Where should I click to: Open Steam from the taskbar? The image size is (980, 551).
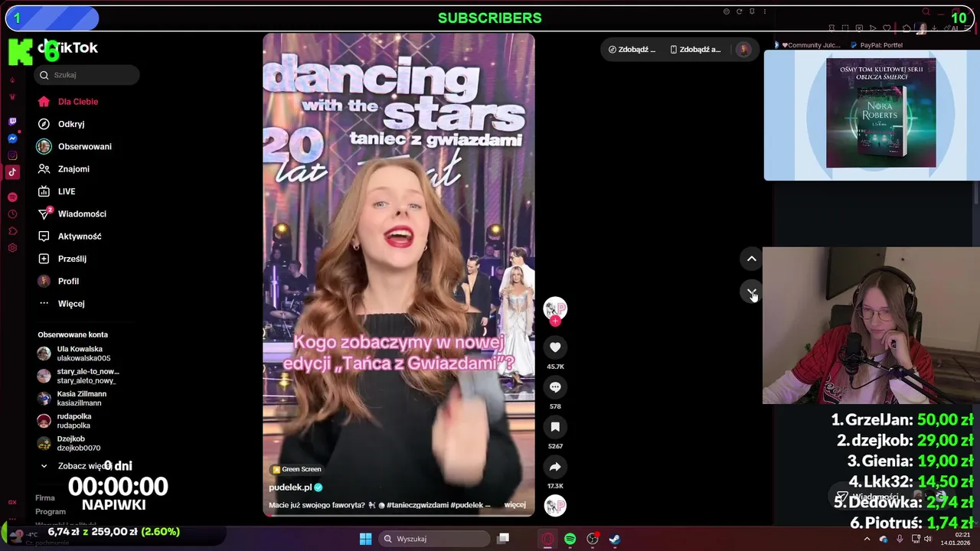[614, 539]
